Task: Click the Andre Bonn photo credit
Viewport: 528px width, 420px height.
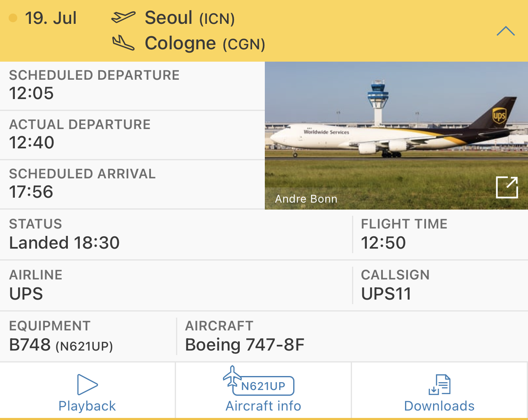Action: point(306,199)
